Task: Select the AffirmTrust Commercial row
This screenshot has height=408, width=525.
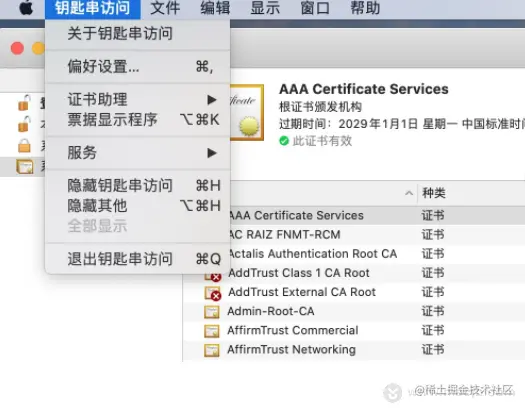Action: [x=354, y=330]
